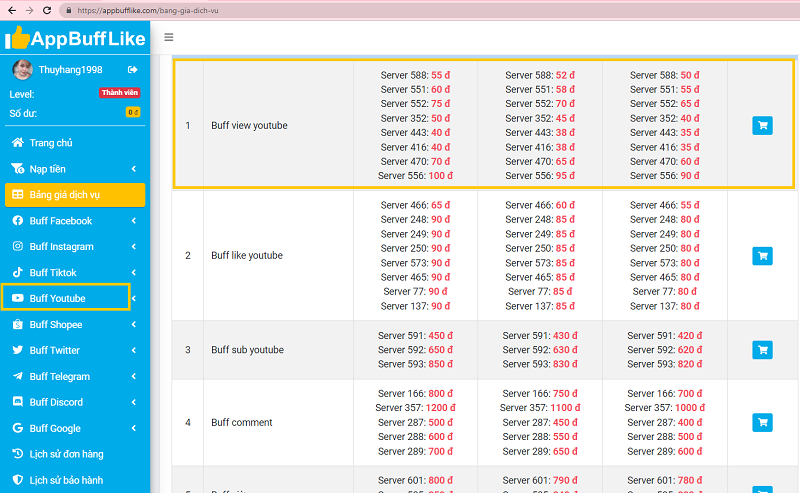Click the AppBuffLike thumbs-up logo
The height and width of the screenshot is (493, 800).
(75, 38)
